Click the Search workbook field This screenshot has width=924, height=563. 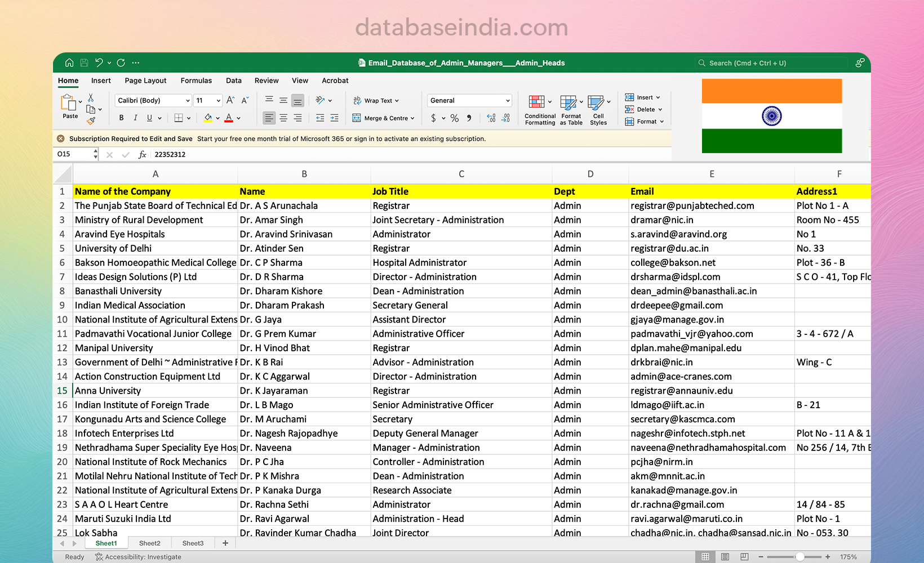pos(771,63)
